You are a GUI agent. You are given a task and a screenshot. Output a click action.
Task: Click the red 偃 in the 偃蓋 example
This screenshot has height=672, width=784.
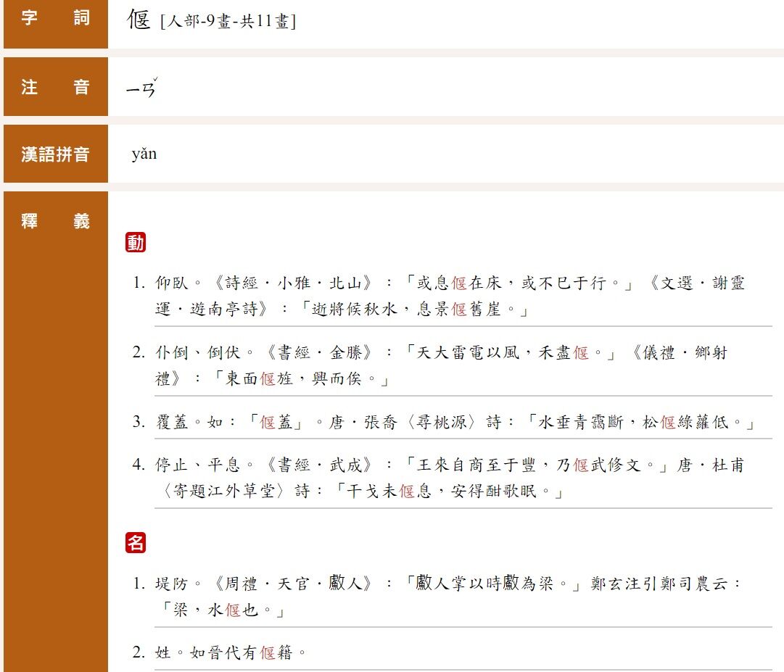point(268,423)
